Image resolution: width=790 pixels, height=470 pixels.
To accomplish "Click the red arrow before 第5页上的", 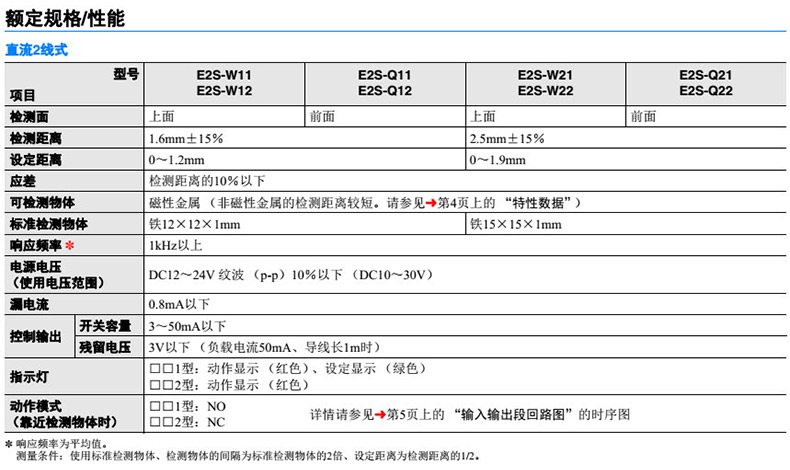I will pos(380,413).
